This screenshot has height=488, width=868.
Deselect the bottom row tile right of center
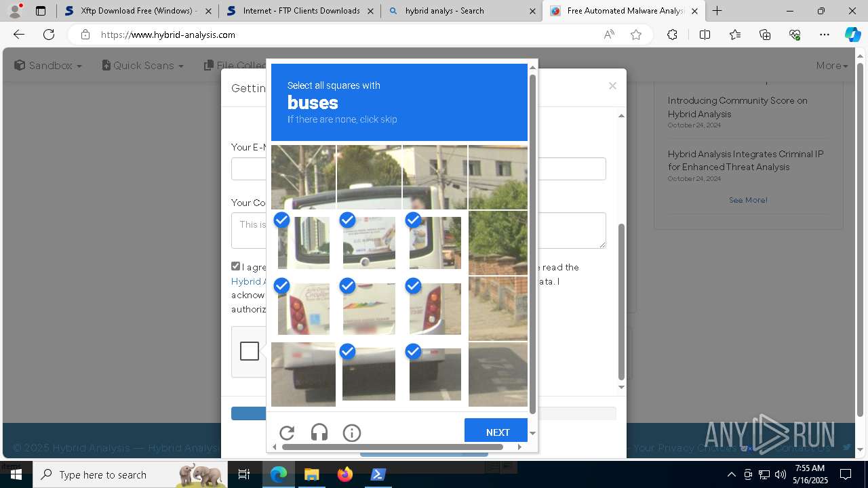[435, 374]
